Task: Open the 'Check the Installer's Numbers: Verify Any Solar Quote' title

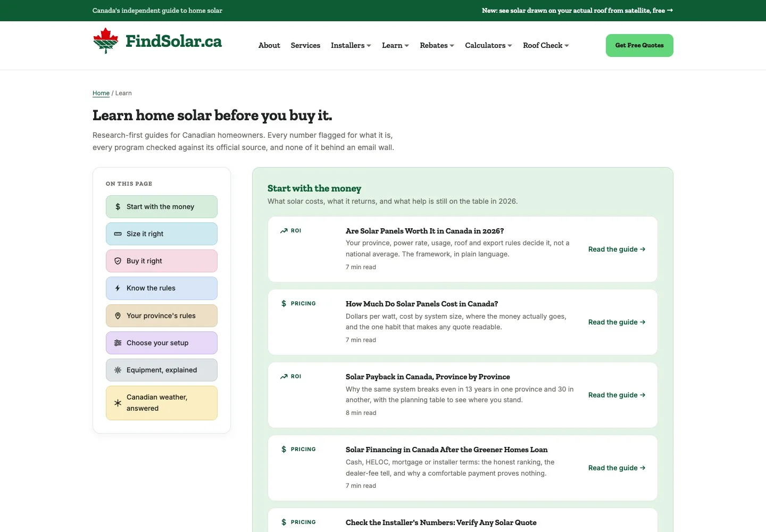Action: click(x=441, y=522)
